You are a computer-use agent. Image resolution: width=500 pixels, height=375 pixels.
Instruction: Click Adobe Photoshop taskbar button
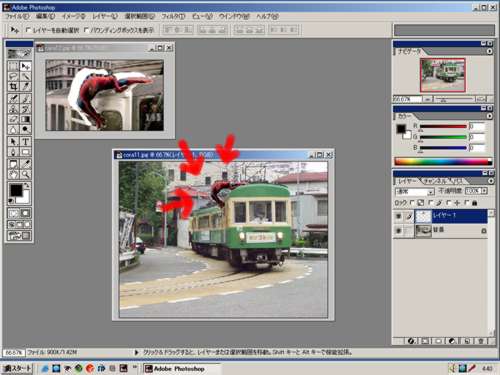point(182,369)
